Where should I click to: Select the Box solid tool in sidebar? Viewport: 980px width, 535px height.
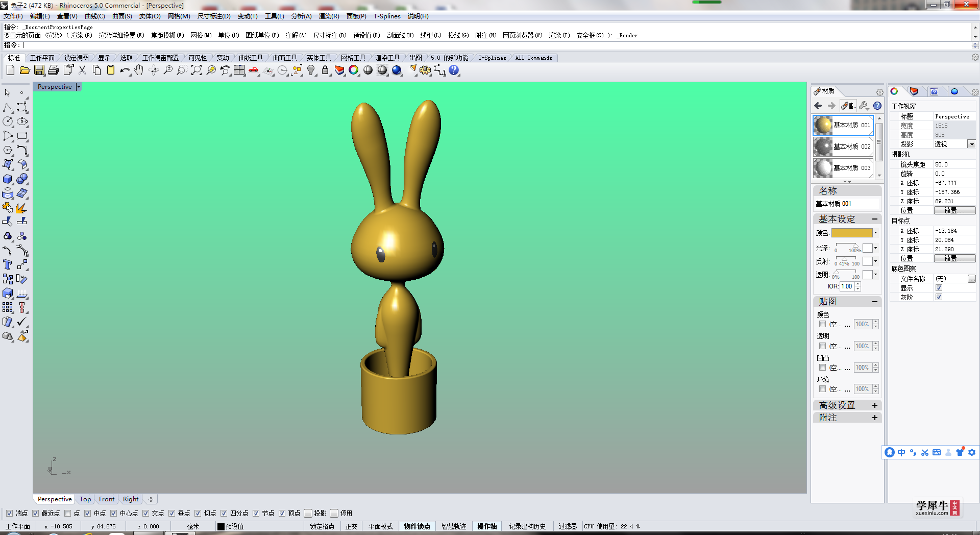[x=8, y=179]
